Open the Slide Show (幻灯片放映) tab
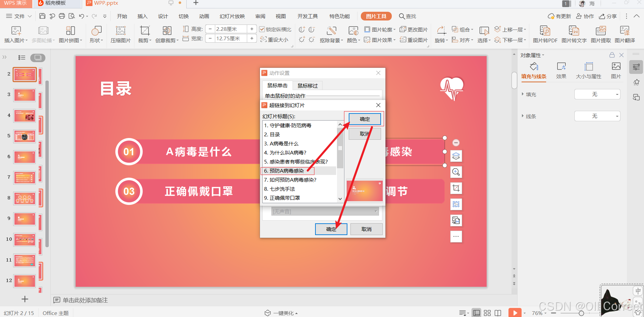Screen dimensions: 644x317 232,16
